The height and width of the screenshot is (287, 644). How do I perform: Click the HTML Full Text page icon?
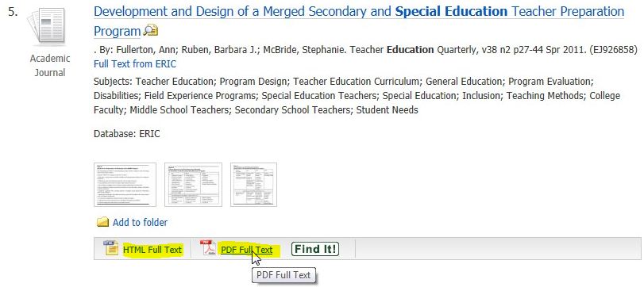(x=111, y=248)
